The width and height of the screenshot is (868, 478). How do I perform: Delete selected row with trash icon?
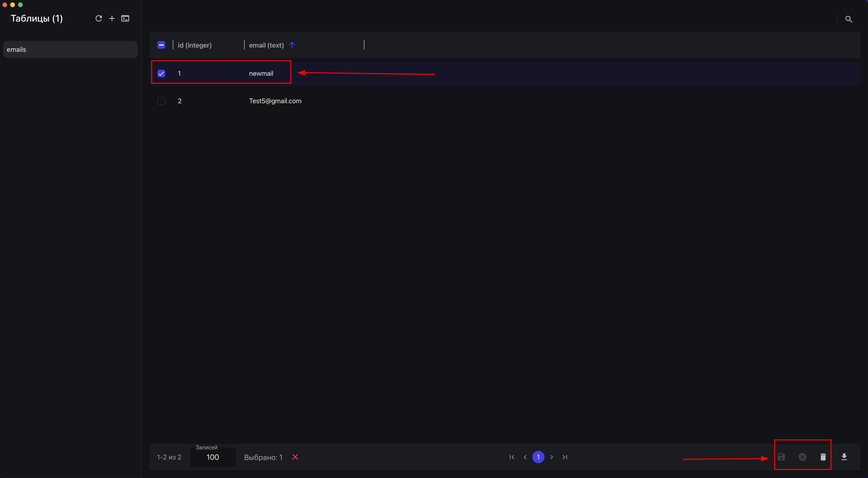click(x=823, y=457)
